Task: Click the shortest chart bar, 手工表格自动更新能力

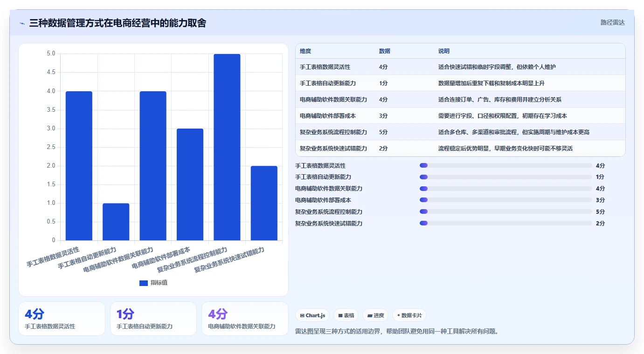Action: click(116, 222)
